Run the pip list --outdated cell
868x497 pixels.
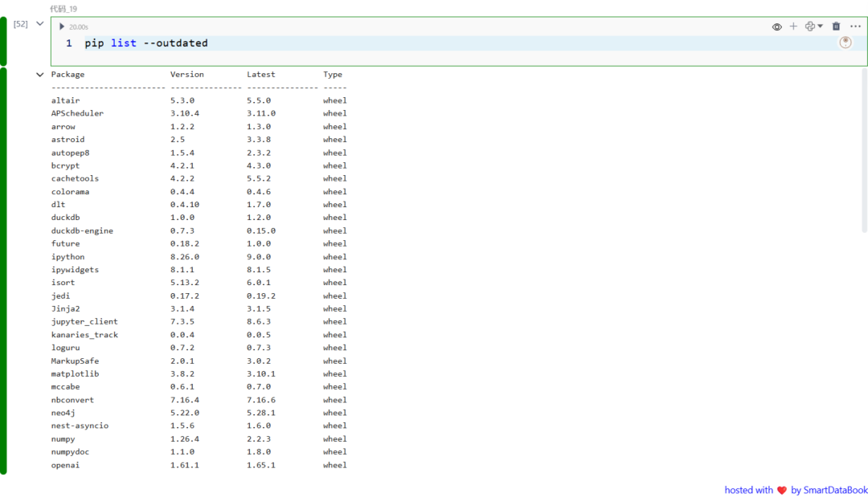[x=62, y=26]
